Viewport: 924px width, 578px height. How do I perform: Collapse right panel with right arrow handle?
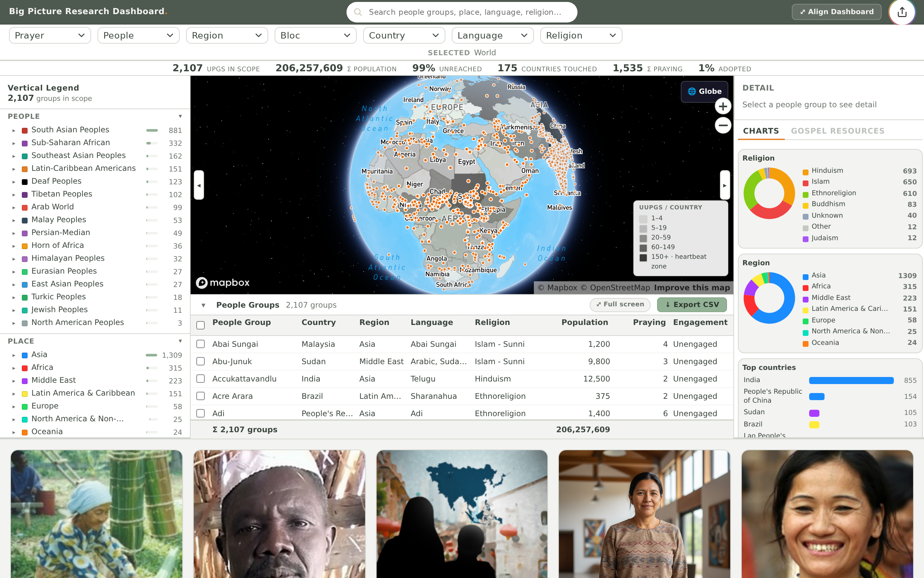725,185
